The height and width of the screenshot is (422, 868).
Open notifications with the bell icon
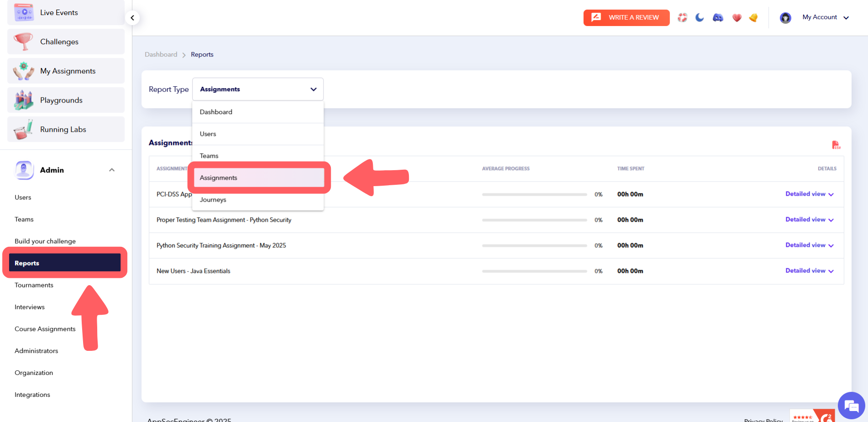tap(753, 18)
